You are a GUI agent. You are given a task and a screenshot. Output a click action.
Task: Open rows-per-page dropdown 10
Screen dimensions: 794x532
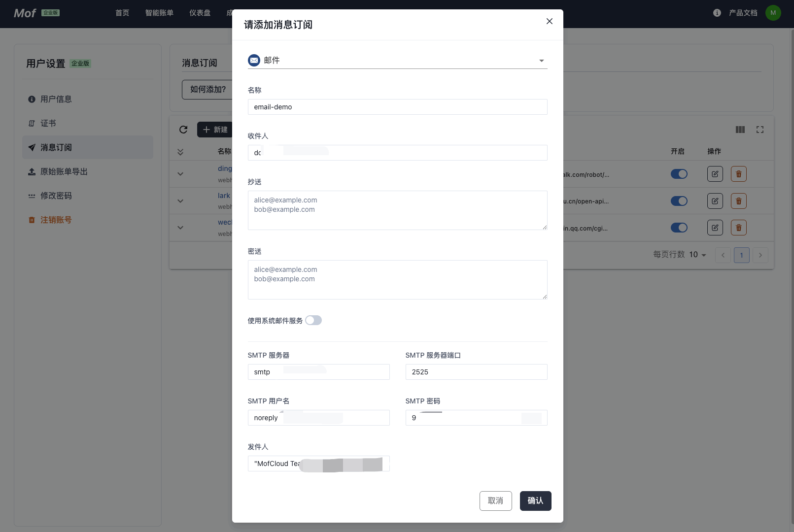click(697, 255)
